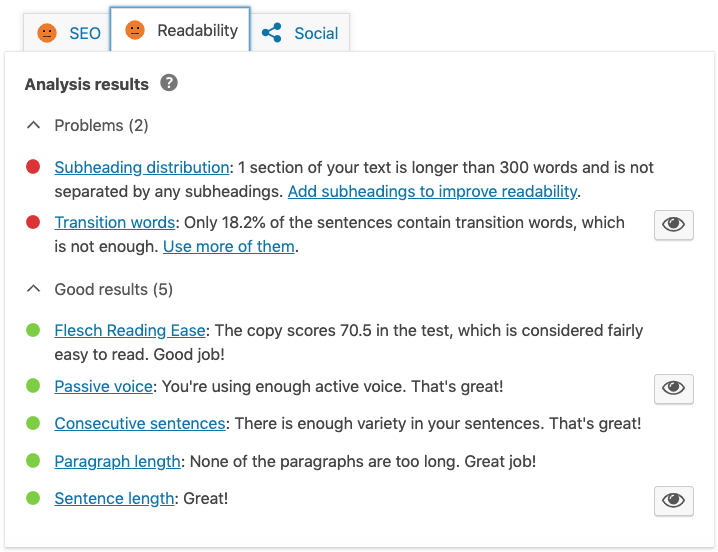Switch to the Social tab
Screen dimensions: 718x552
[x=300, y=33]
